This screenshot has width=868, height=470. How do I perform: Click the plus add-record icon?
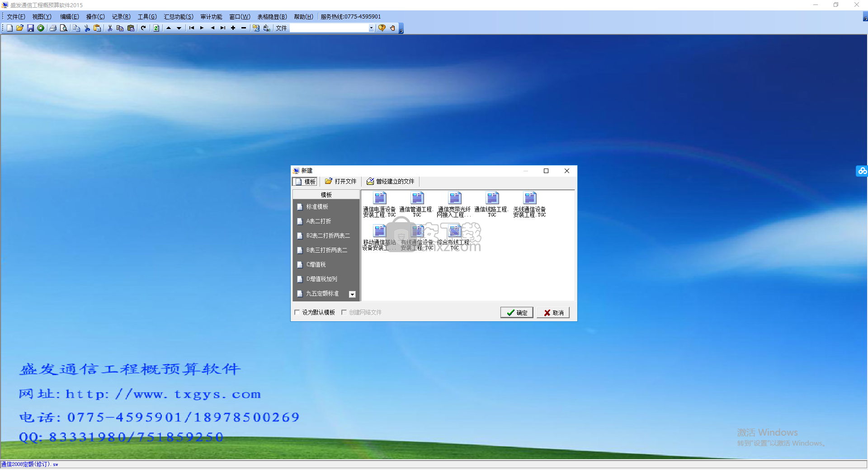[233, 28]
